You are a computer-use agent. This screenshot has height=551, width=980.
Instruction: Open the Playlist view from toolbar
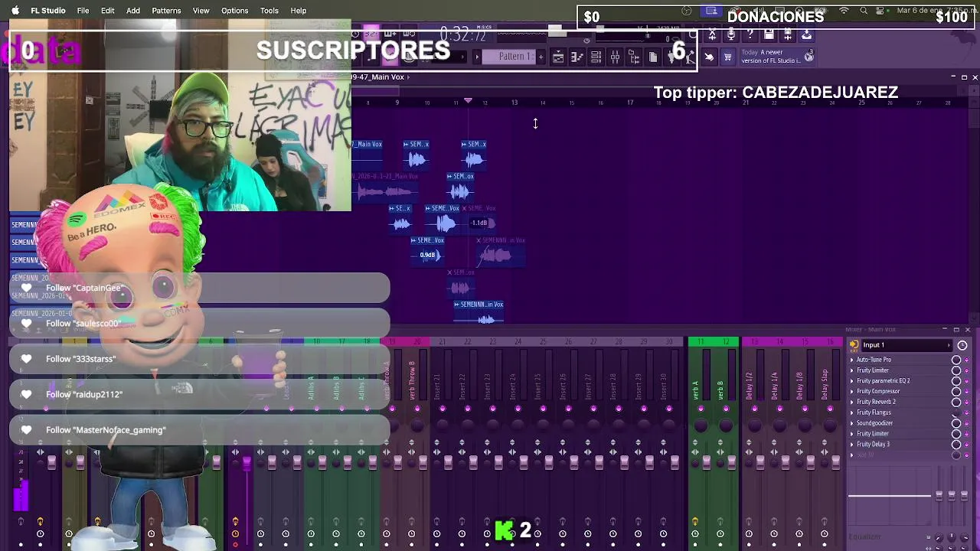click(558, 57)
